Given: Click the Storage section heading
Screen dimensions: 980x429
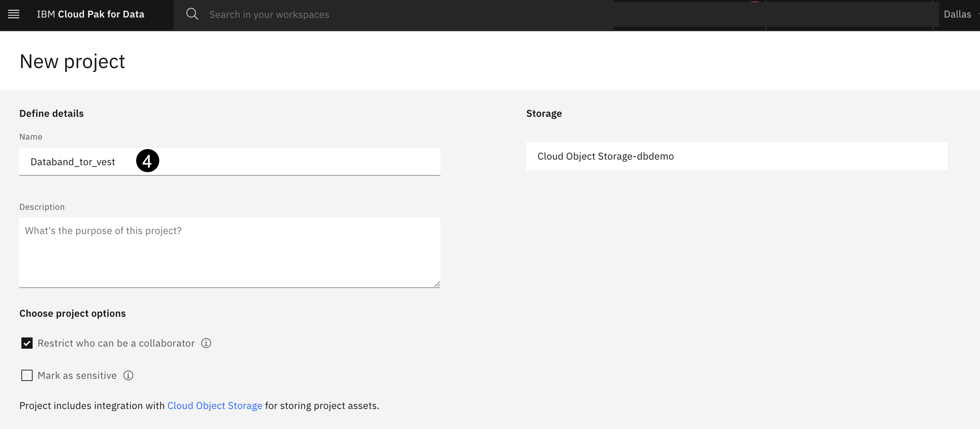Looking at the screenshot, I should [544, 113].
